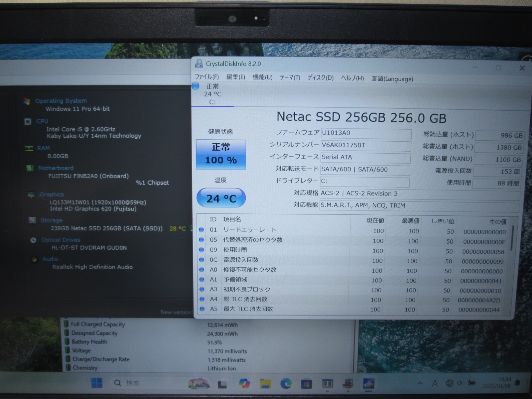
Task: Open Microsoft Store from the taskbar
Action: click(x=306, y=384)
